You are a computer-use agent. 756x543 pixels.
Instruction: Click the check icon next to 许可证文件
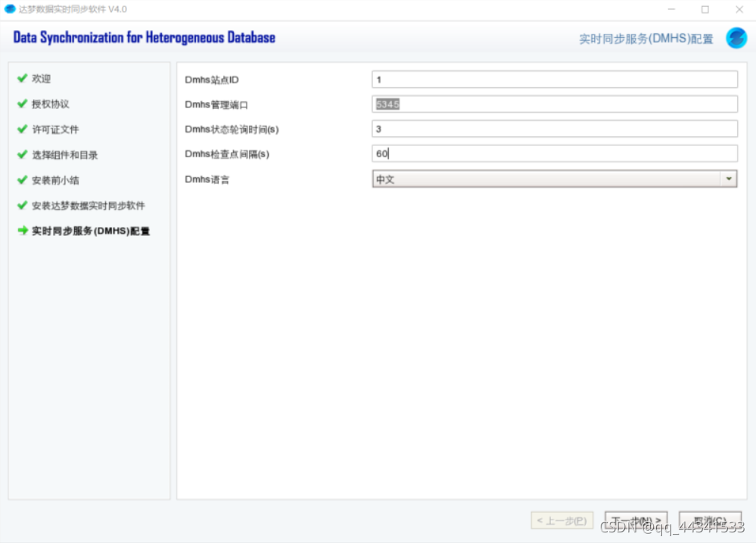[22, 129]
